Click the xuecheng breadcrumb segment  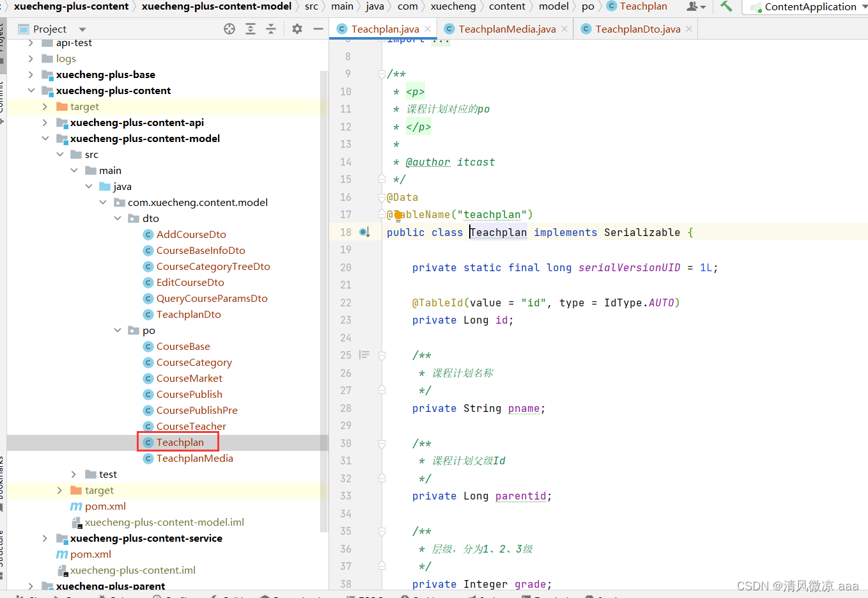[453, 6]
